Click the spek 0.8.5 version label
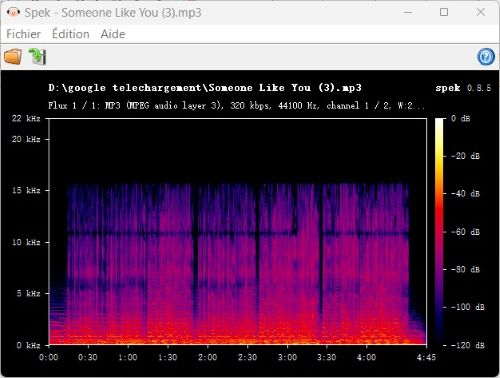The width and height of the screenshot is (500, 378). 463,88
